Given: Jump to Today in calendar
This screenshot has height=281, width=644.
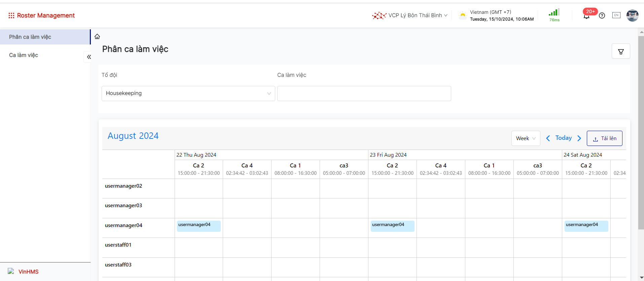Looking at the screenshot, I should 563,138.
